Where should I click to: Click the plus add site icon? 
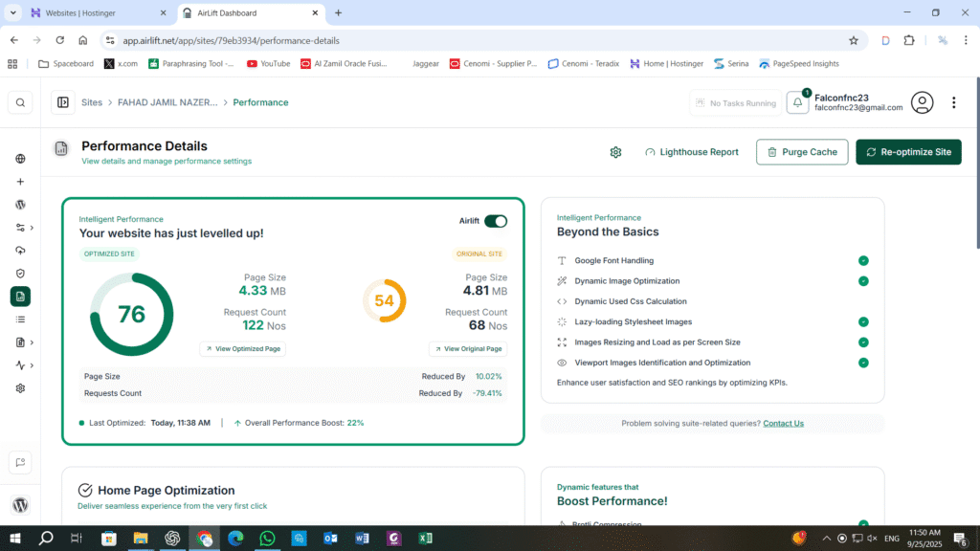click(20, 182)
